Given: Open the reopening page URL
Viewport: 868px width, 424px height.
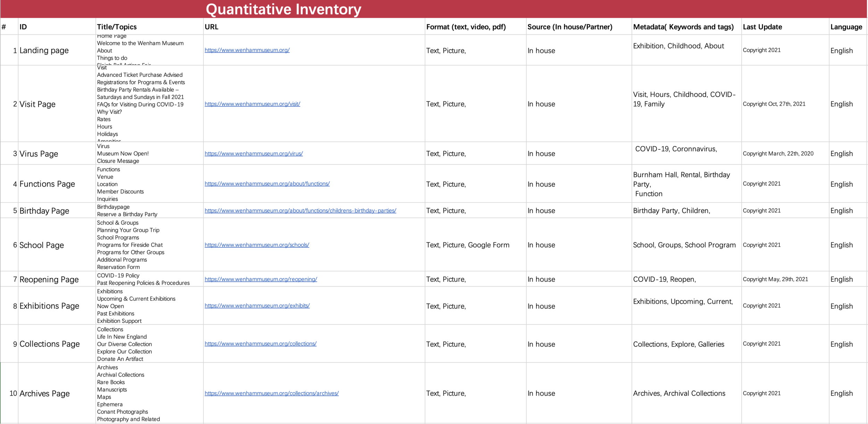Looking at the screenshot, I should (x=261, y=279).
